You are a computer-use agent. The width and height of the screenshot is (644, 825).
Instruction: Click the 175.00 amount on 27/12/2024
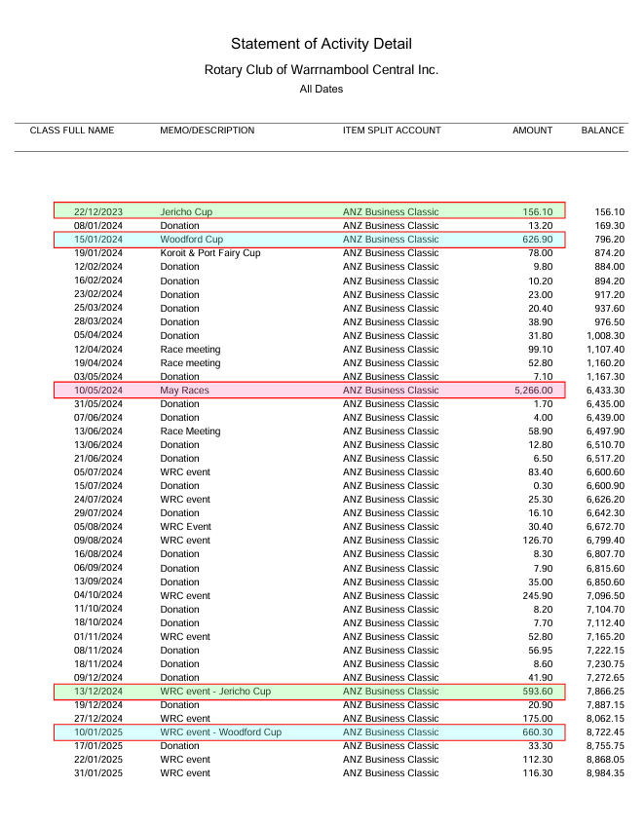[538, 719]
